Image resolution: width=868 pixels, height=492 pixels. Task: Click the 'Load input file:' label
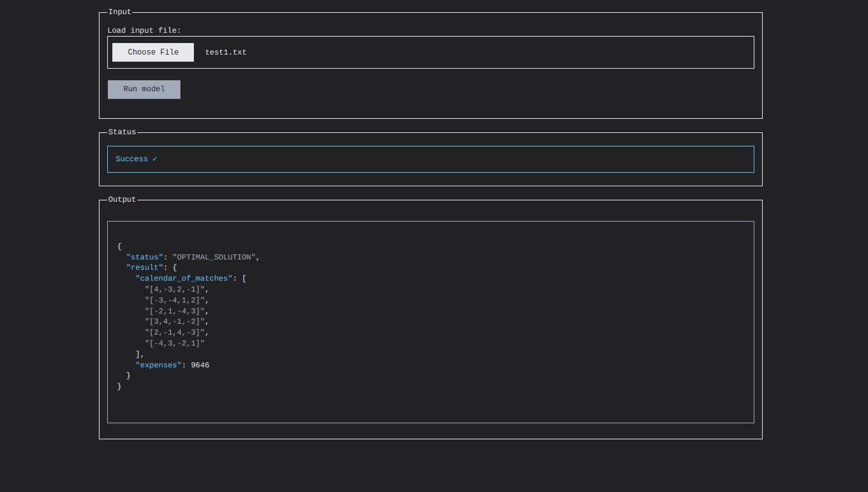(x=144, y=30)
